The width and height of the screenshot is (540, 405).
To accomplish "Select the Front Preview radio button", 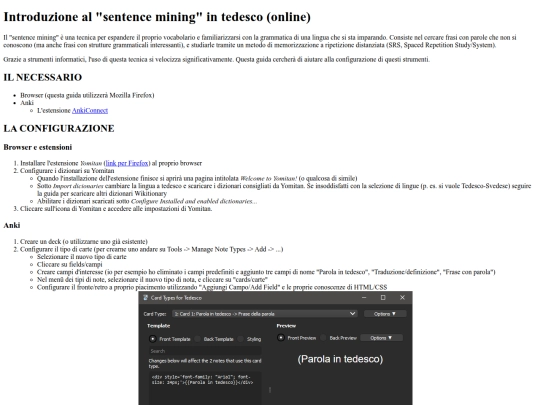I will (281, 338).
